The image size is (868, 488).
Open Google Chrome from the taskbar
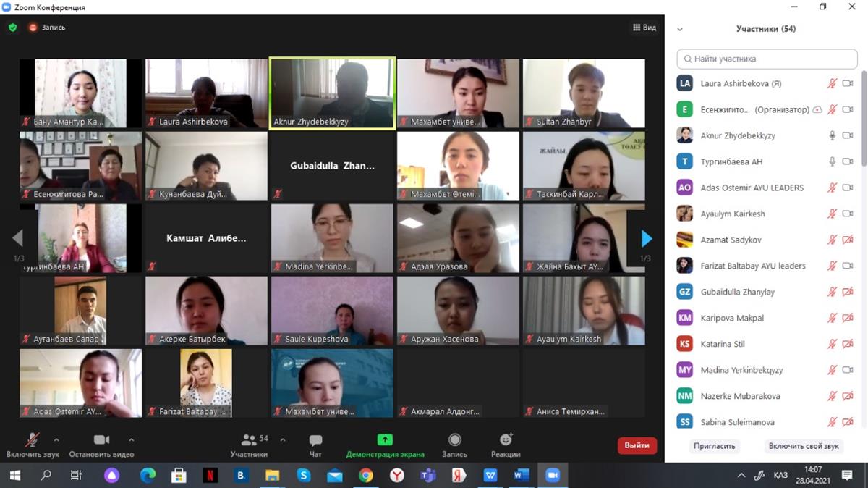(x=366, y=475)
